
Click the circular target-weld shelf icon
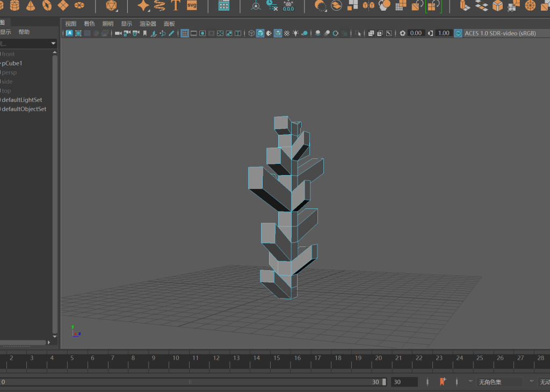[x=530, y=5]
